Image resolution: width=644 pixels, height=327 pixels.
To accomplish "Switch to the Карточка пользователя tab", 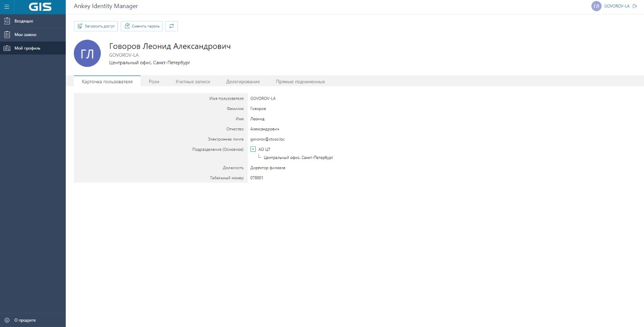I will [107, 82].
